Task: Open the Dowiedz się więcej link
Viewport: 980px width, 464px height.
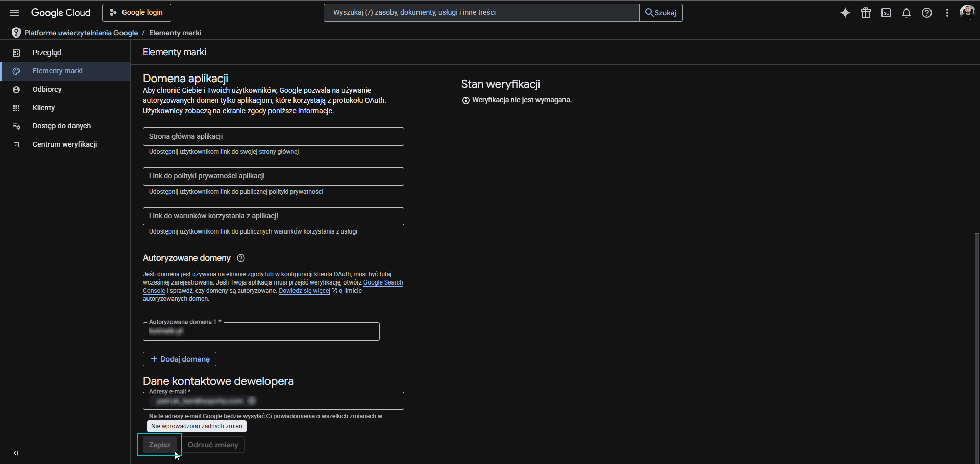Action: pyautogui.click(x=304, y=291)
